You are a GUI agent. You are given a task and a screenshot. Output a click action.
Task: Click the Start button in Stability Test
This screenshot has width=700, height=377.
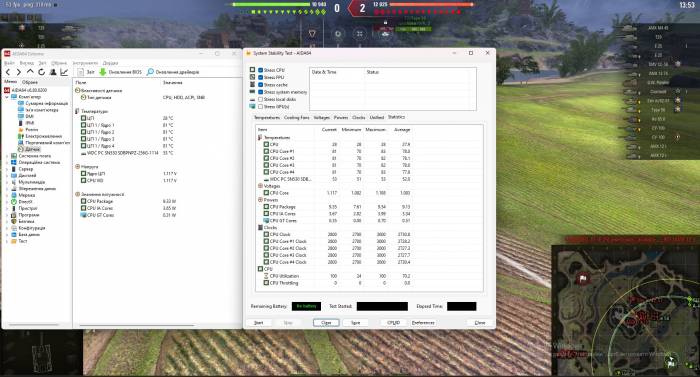coord(258,323)
